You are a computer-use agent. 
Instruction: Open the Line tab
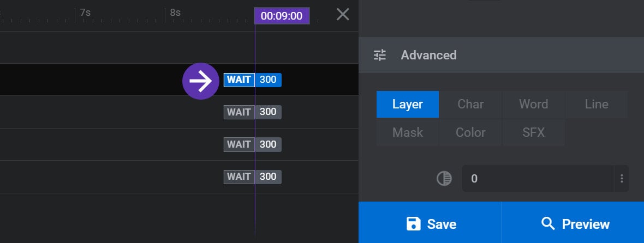(x=597, y=104)
